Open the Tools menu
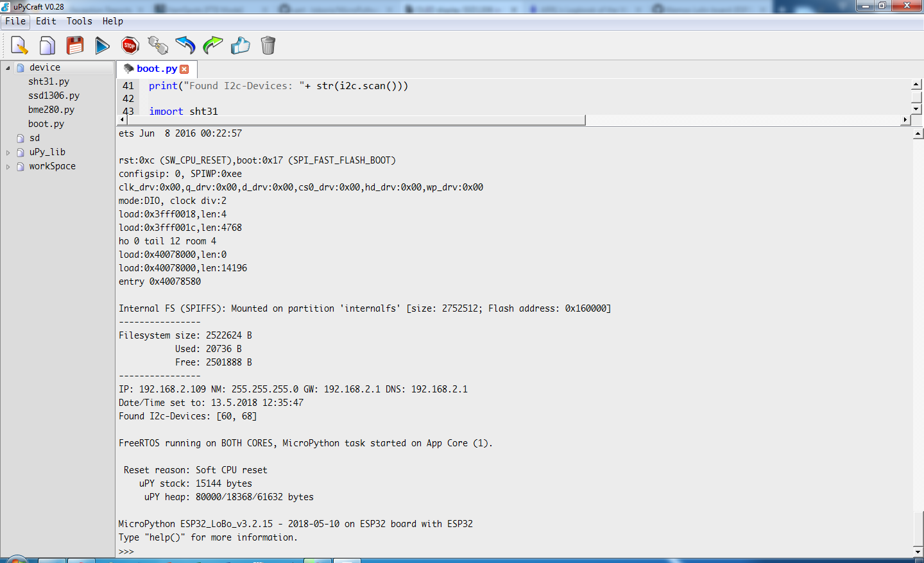The width and height of the screenshot is (924, 563). pos(78,21)
